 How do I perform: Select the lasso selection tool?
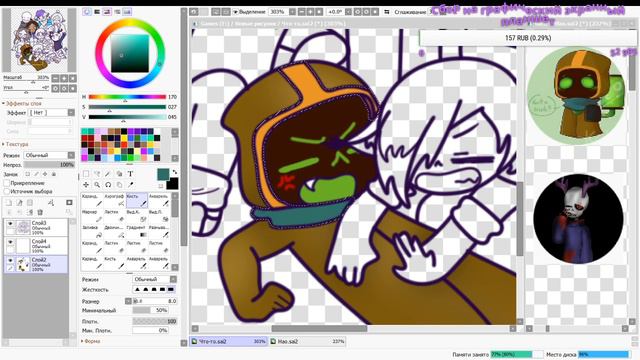point(97,173)
